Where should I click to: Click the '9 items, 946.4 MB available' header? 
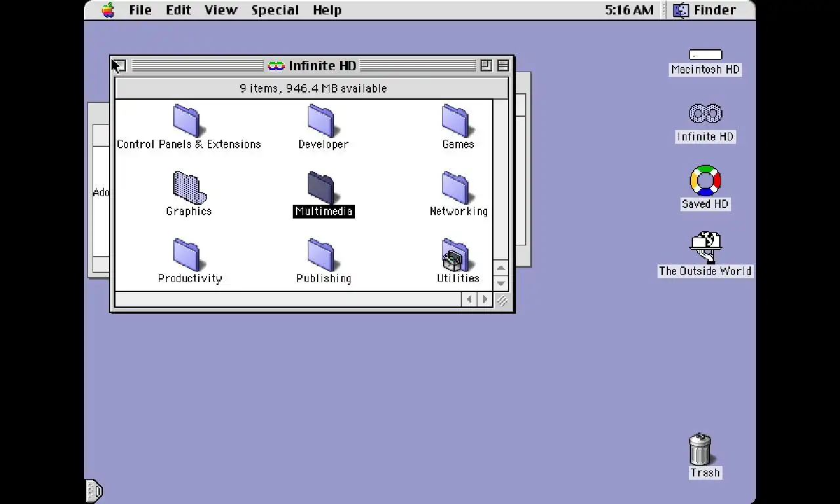313,88
